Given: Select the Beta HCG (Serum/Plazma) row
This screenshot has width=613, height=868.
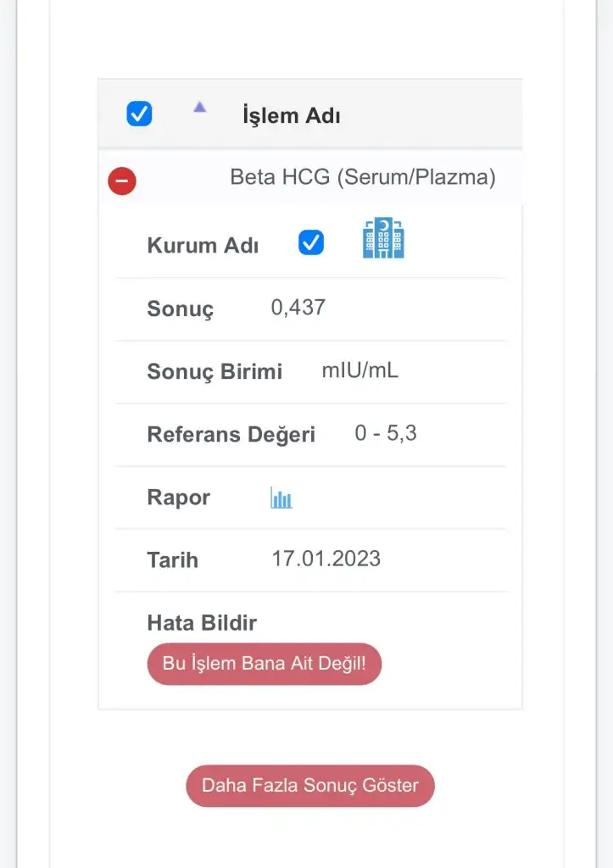Looking at the screenshot, I should [x=362, y=177].
